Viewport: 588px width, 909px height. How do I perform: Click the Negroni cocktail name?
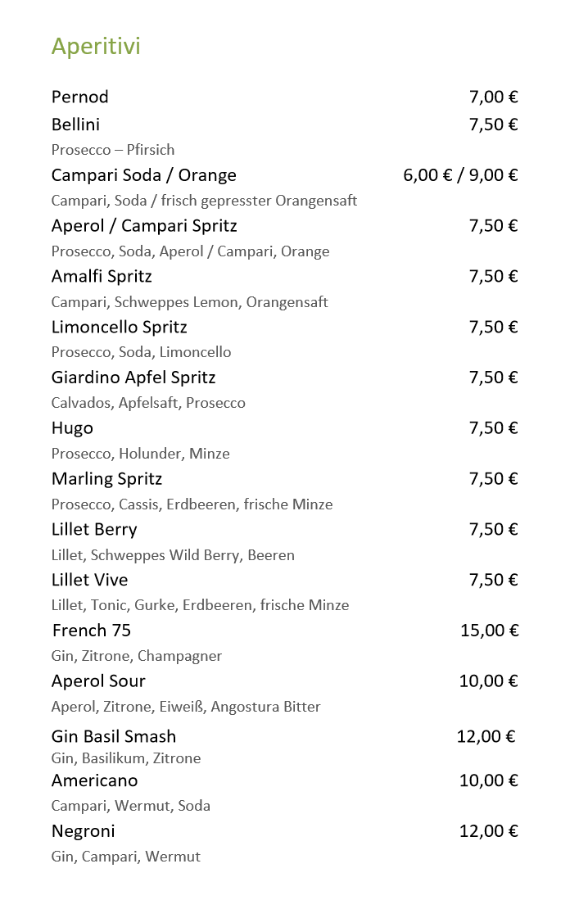(x=83, y=831)
